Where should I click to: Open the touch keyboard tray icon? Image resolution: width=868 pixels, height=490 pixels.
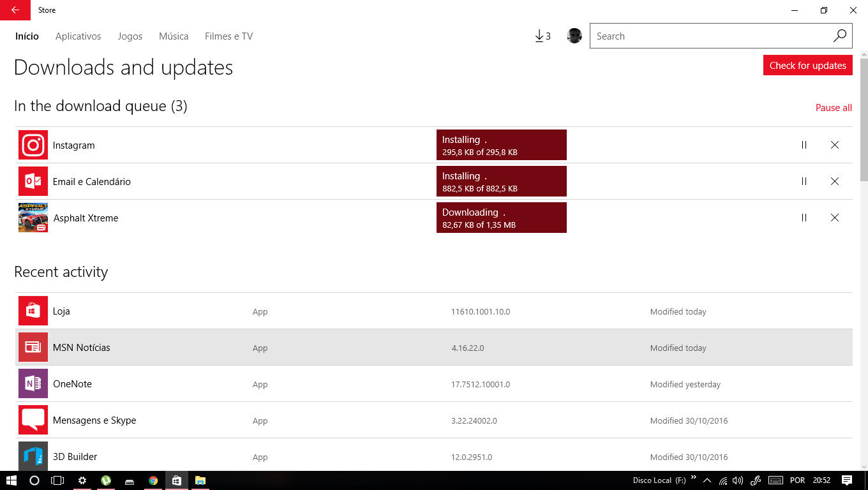tap(775, 480)
